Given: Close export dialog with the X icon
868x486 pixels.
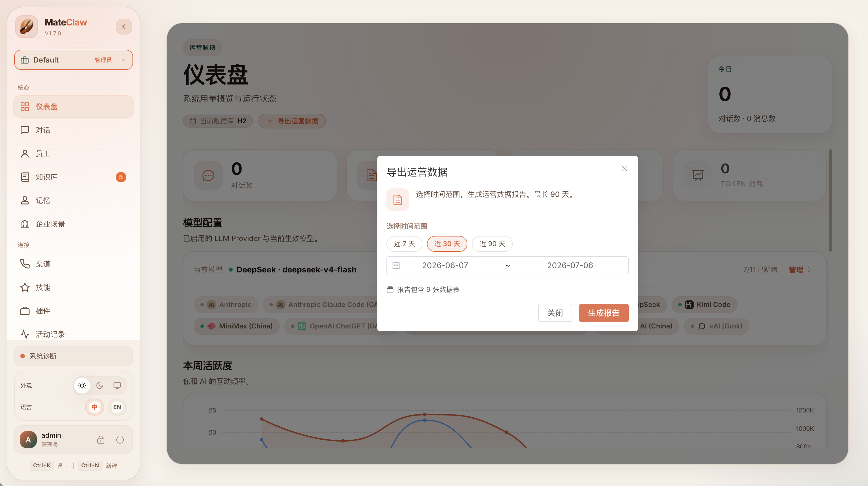Looking at the screenshot, I should coord(624,168).
